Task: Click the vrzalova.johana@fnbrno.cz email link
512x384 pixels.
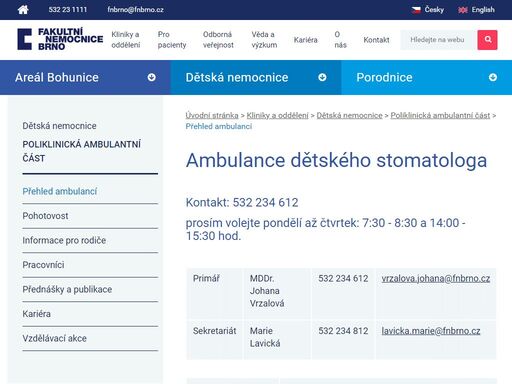Action: click(x=436, y=278)
